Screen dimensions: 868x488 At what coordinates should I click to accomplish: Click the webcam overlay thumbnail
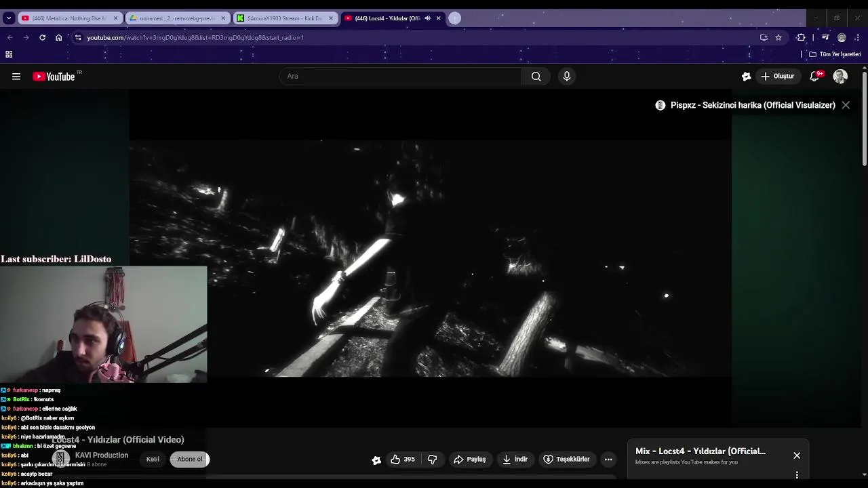(104, 325)
